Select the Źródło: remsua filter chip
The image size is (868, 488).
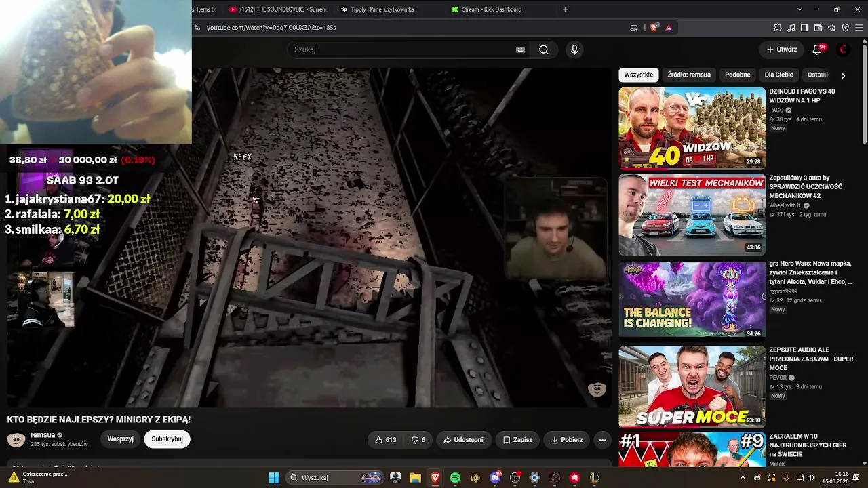coord(689,75)
